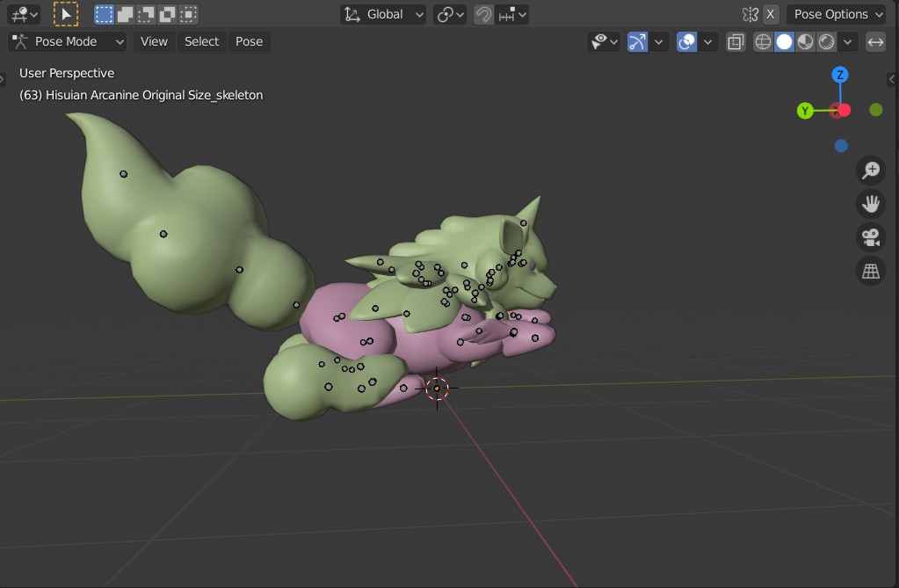899x588 pixels.
Task: Choose the Invert Selection mode icon
Action: point(168,14)
